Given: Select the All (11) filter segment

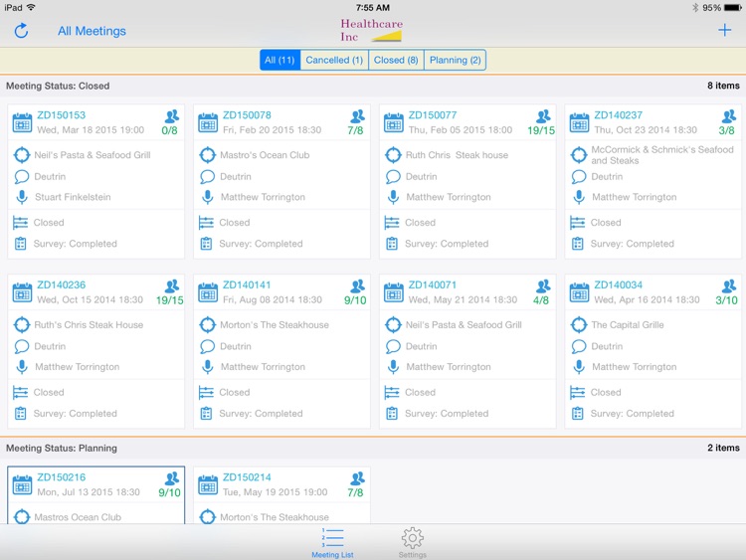Looking at the screenshot, I should 280,60.
